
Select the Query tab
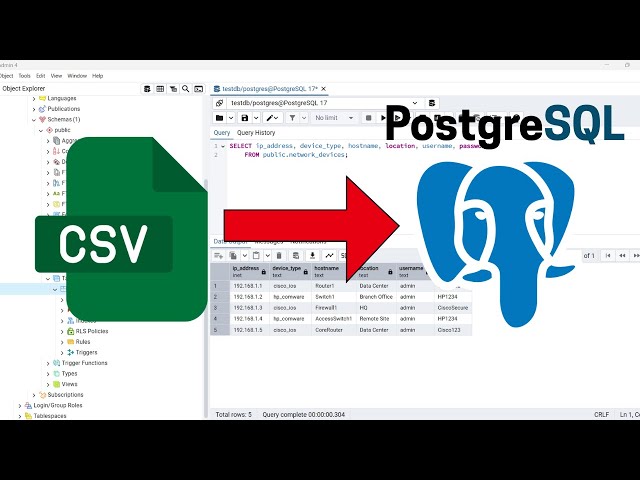[x=222, y=133]
